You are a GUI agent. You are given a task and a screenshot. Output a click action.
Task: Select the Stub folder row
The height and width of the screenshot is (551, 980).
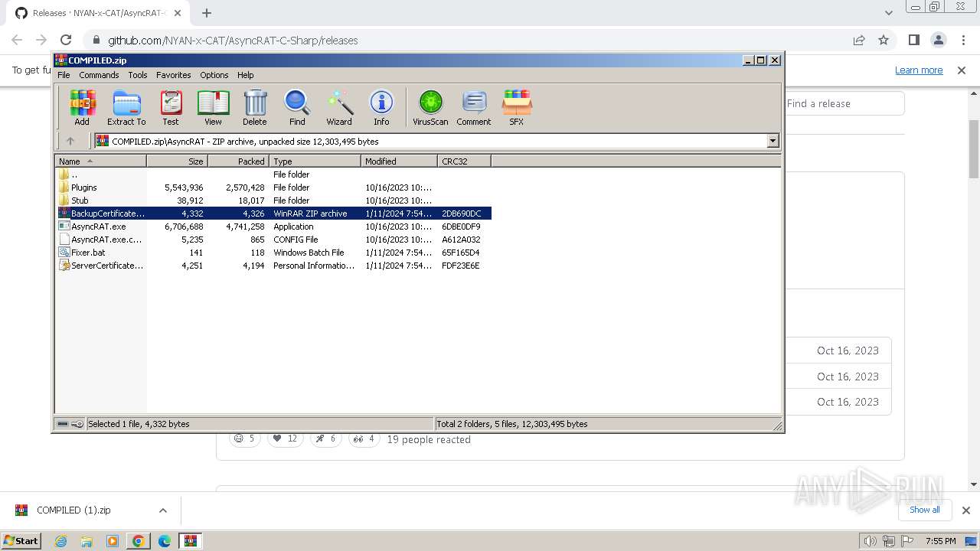[x=273, y=201]
